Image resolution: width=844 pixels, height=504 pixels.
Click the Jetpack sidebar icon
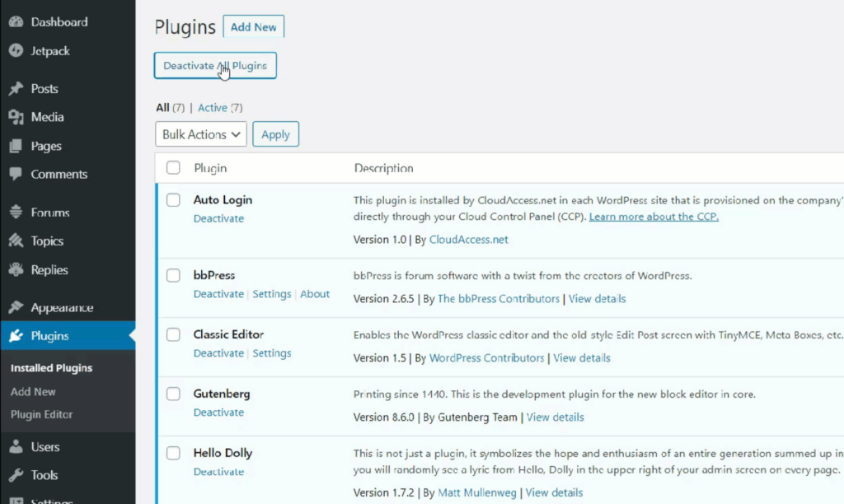pyautogui.click(x=16, y=50)
